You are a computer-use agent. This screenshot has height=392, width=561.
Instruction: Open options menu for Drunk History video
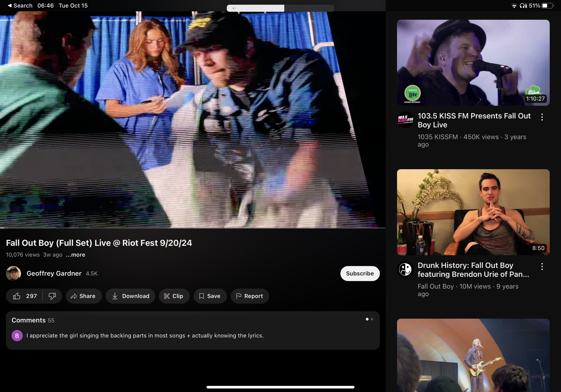point(542,266)
